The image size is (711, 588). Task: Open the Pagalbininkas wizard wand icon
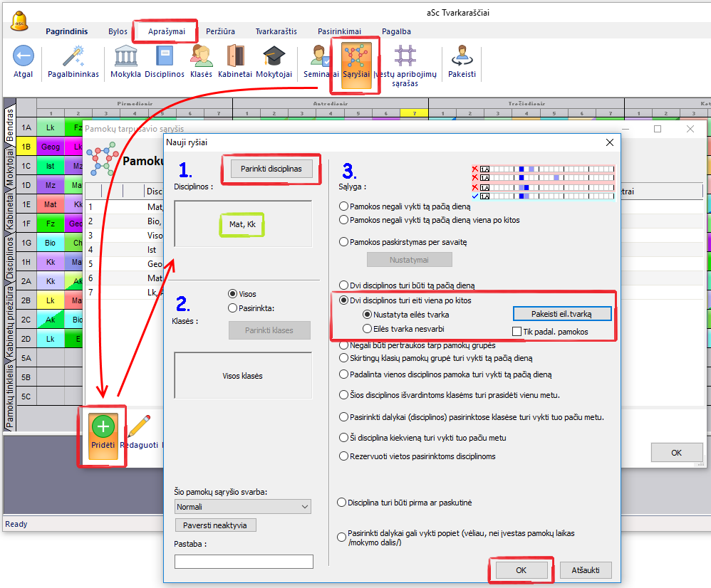[73, 56]
